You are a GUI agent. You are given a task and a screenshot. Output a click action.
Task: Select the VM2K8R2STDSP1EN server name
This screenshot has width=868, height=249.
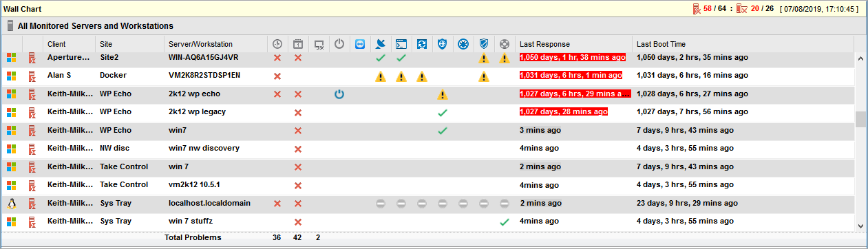pyautogui.click(x=204, y=75)
